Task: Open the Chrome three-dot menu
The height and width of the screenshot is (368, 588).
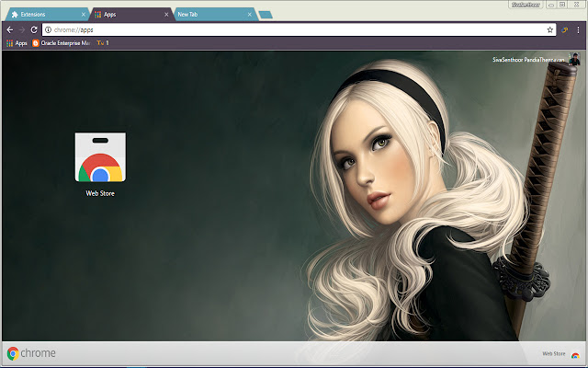Action: tap(578, 29)
